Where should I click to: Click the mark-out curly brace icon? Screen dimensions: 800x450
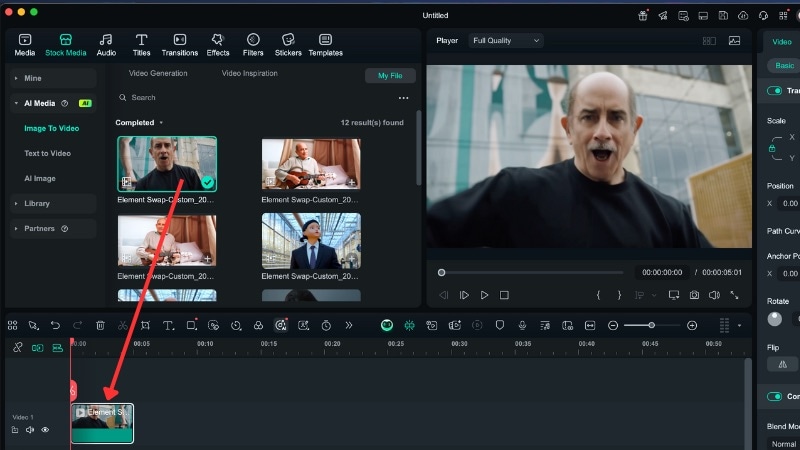coord(619,295)
